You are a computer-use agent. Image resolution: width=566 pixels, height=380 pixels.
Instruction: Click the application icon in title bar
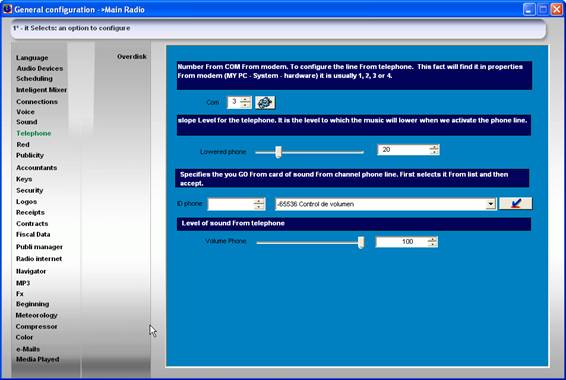[x=7, y=9]
